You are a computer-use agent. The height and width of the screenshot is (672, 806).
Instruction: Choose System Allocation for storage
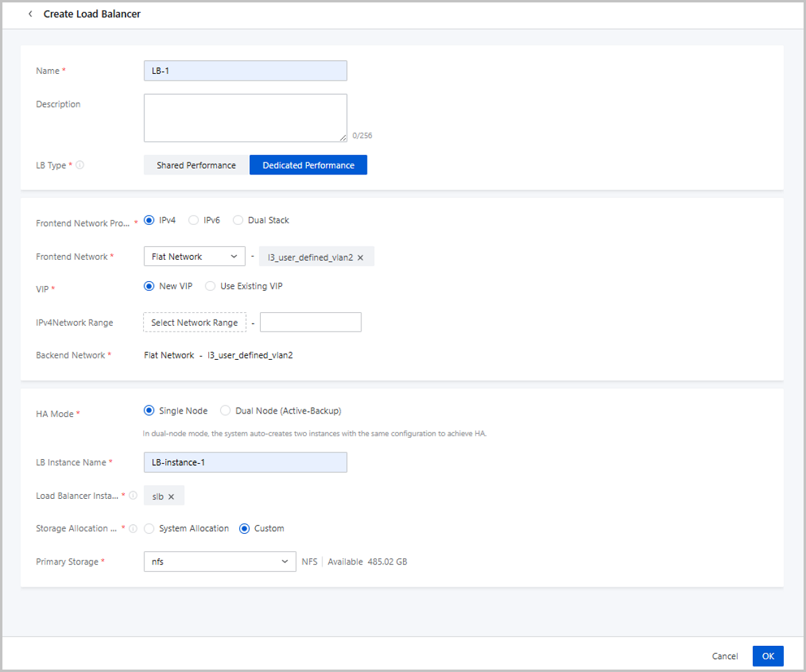coord(149,529)
